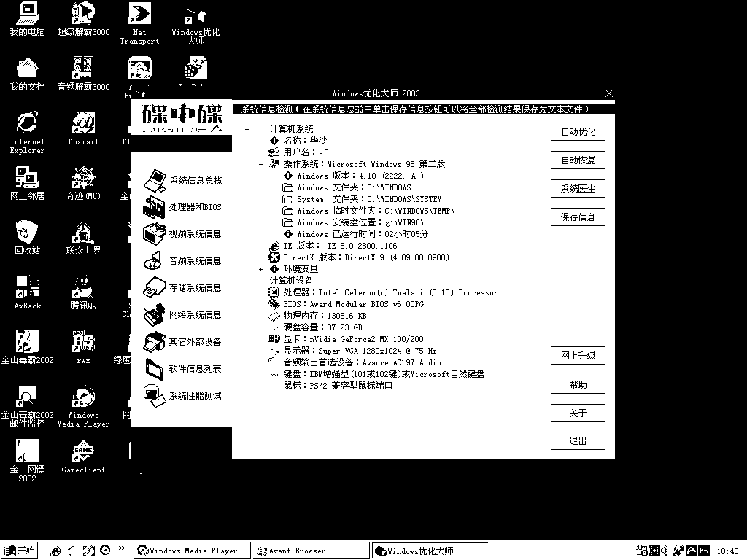Collapse the 计算机设备 tree node

(247, 281)
